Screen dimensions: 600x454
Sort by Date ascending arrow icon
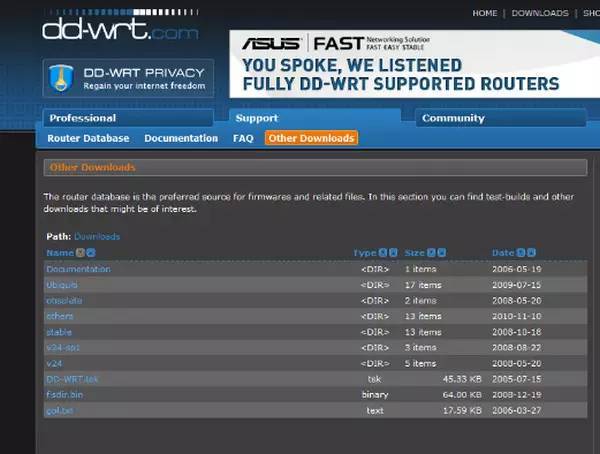pos(521,253)
